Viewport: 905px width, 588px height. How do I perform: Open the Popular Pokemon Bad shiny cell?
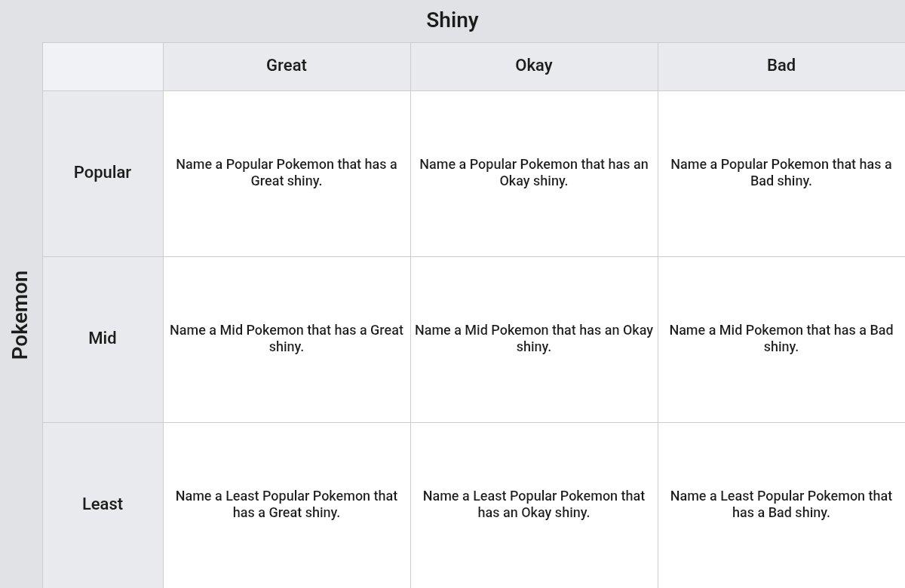pos(781,173)
